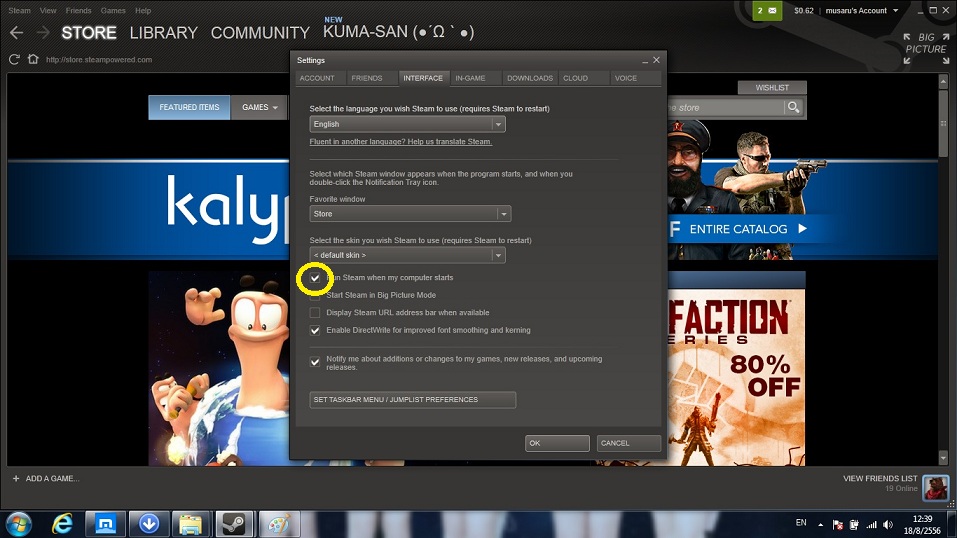
Task: Expand musaru's Account dropdown
Action: point(862,10)
